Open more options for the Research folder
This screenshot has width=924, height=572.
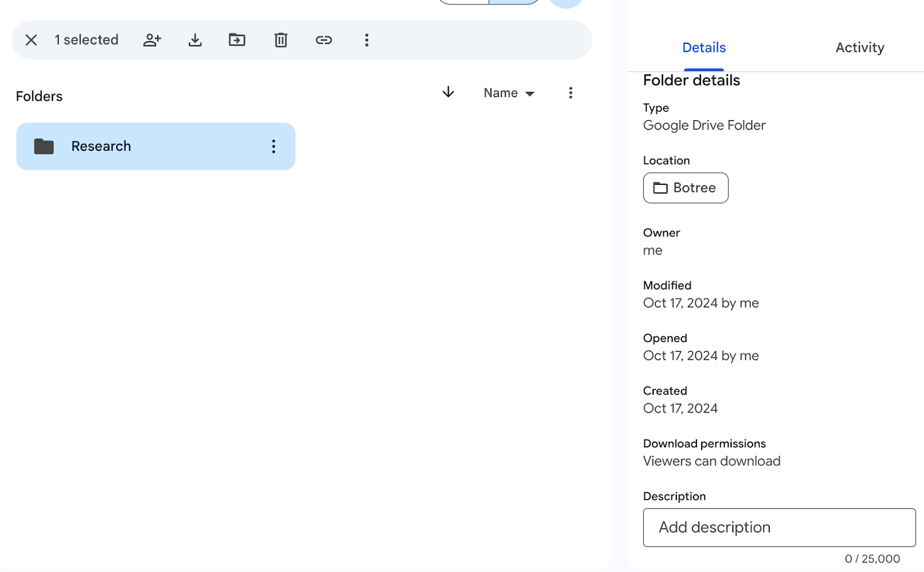[x=273, y=146]
